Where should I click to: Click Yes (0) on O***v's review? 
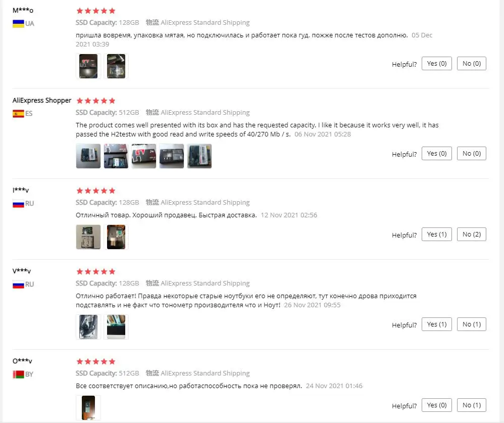tap(436, 405)
